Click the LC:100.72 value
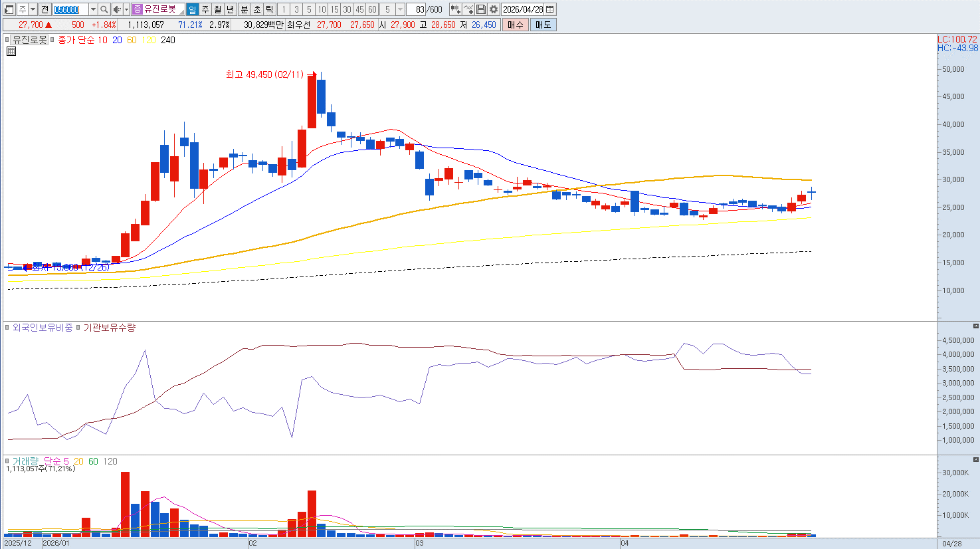Screen dimensions: 980x549 (x=957, y=39)
